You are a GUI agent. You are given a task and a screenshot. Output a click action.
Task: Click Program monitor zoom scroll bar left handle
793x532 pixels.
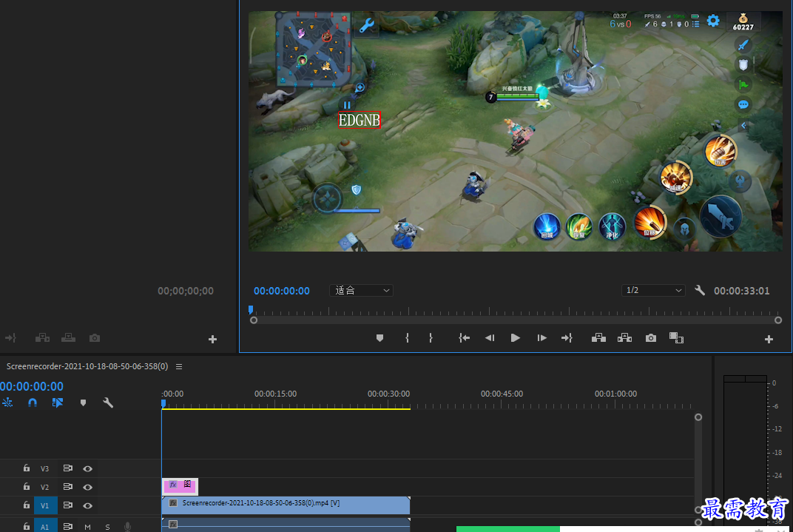coord(254,320)
